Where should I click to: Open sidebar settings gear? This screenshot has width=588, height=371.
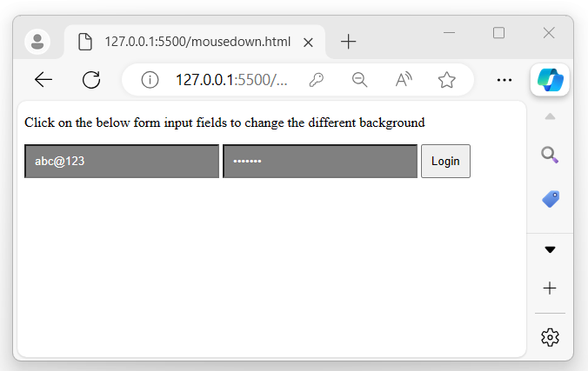(x=550, y=337)
